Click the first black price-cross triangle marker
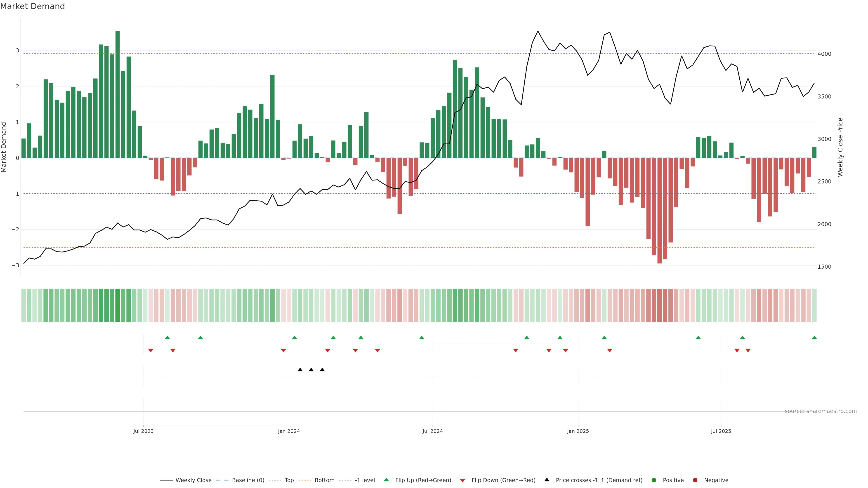The height and width of the screenshot is (488, 868). coord(300,370)
